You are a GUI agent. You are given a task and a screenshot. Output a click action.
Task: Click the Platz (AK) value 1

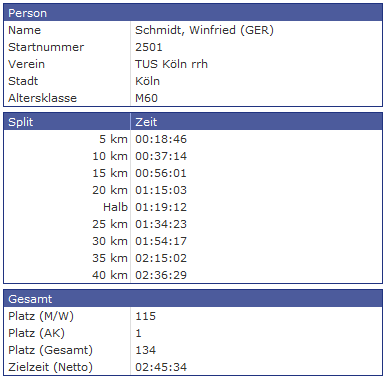138,333
